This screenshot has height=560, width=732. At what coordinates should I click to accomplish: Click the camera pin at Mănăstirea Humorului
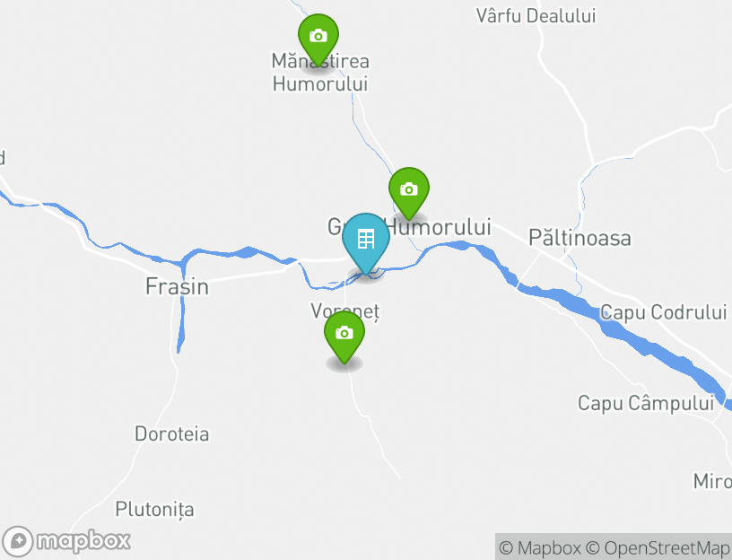pos(318,39)
